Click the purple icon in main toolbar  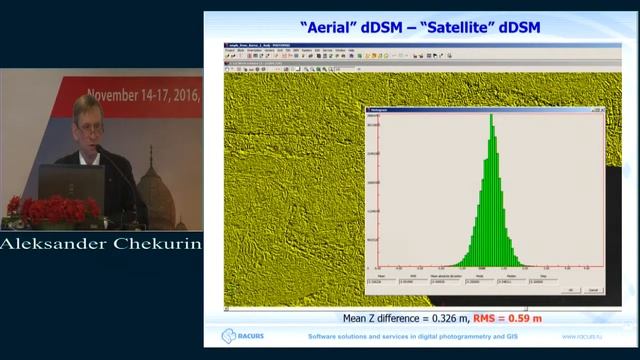point(351,56)
